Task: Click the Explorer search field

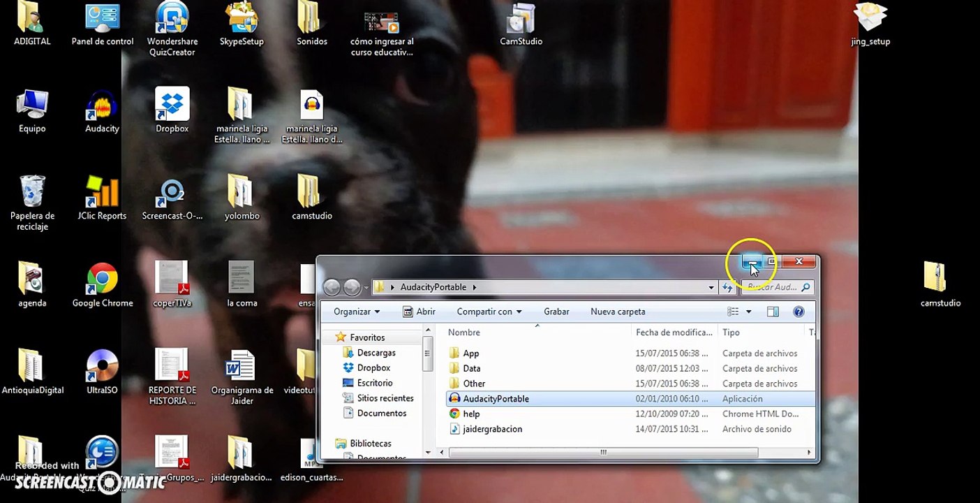Action: [x=777, y=287]
